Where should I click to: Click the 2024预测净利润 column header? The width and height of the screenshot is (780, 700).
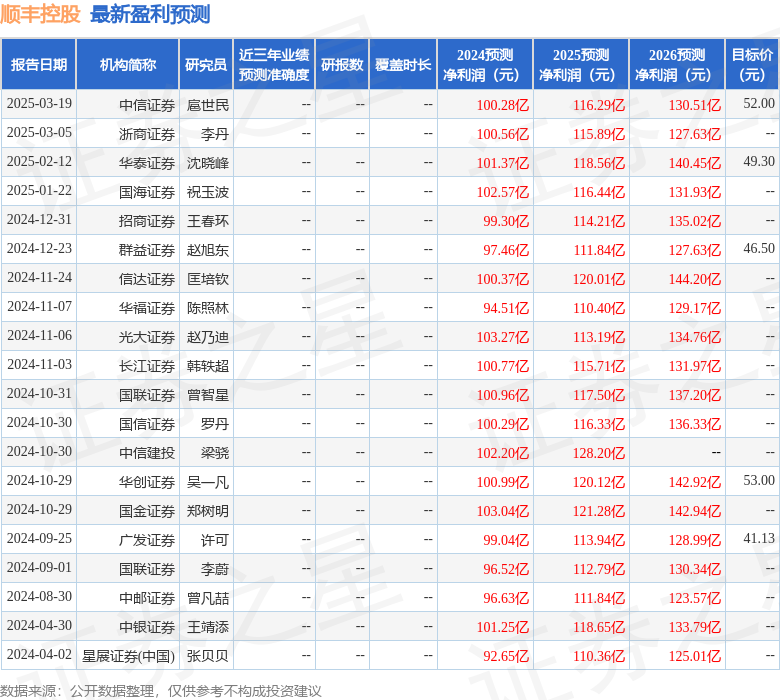tap(485, 65)
